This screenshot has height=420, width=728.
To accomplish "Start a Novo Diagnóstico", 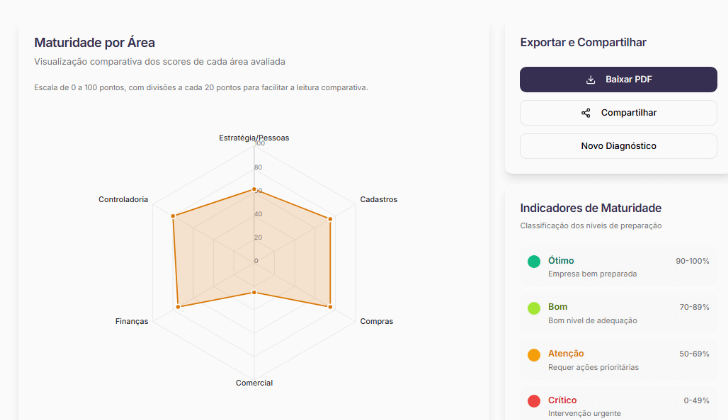I will coord(618,146).
